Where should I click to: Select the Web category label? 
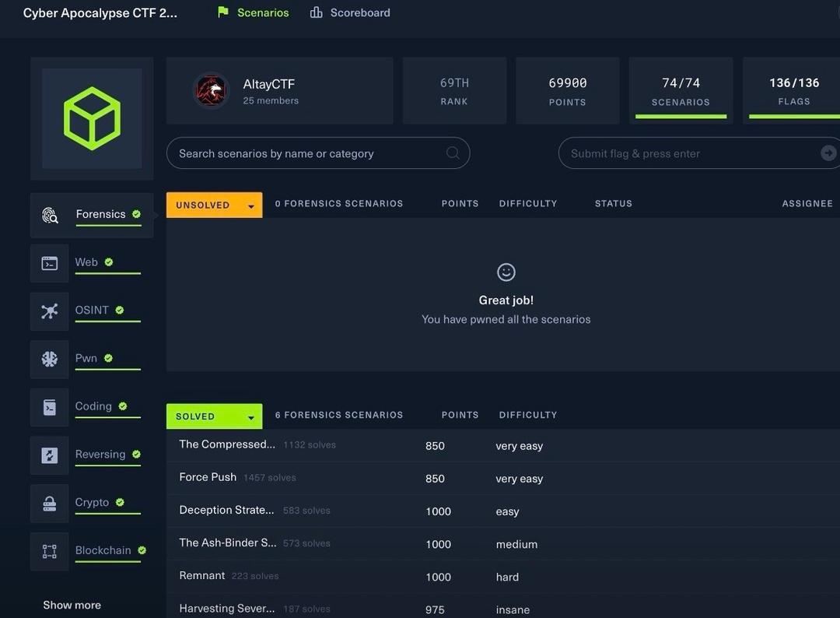click(x=86, y=262)
